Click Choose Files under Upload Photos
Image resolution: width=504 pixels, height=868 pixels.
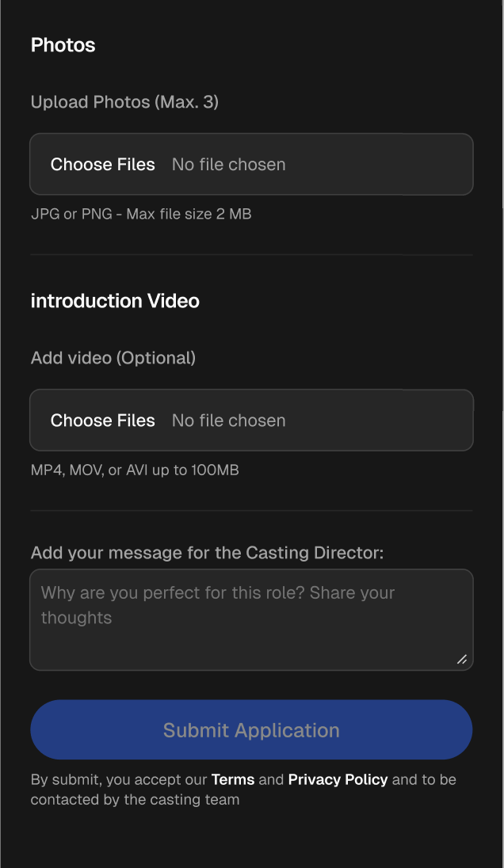102,165
